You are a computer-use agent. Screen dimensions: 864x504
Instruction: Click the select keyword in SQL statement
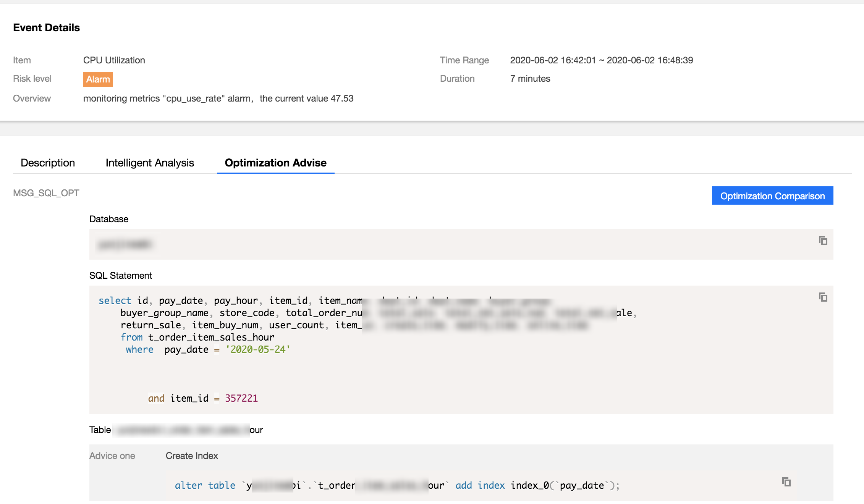click(x=115, y=301)
